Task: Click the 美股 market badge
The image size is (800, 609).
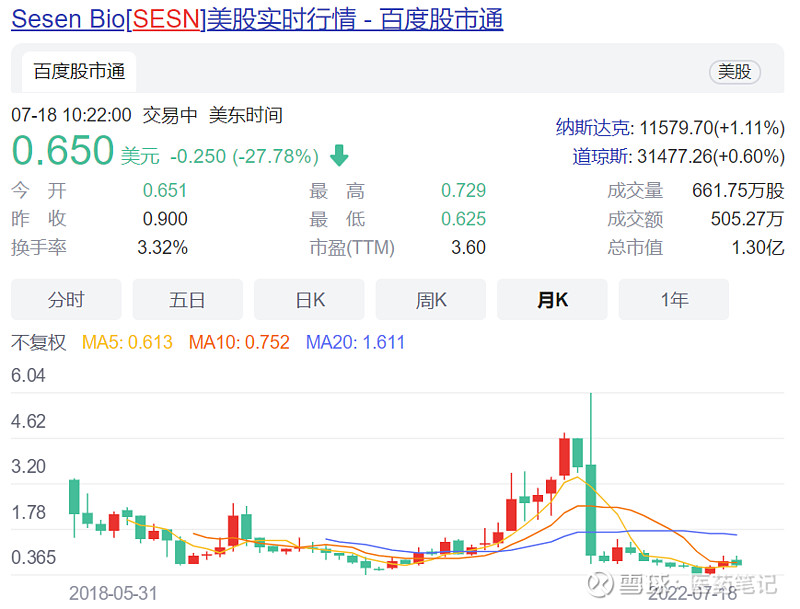Action: [x=735, y=73]
